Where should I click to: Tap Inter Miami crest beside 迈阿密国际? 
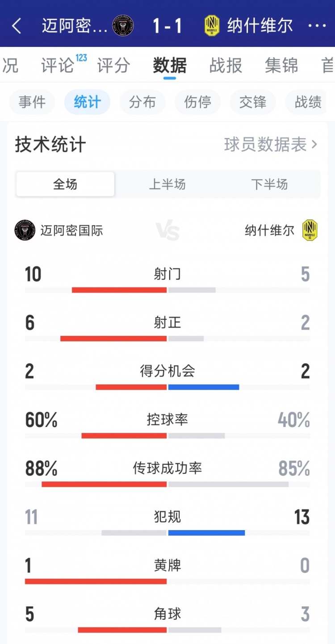coord(25,230)
